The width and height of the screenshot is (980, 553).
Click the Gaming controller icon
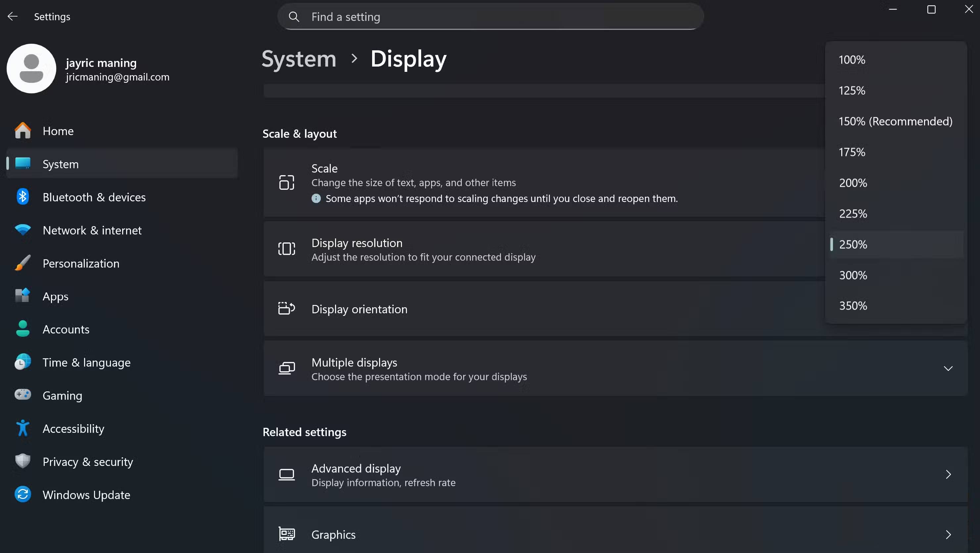coord(23,395)
